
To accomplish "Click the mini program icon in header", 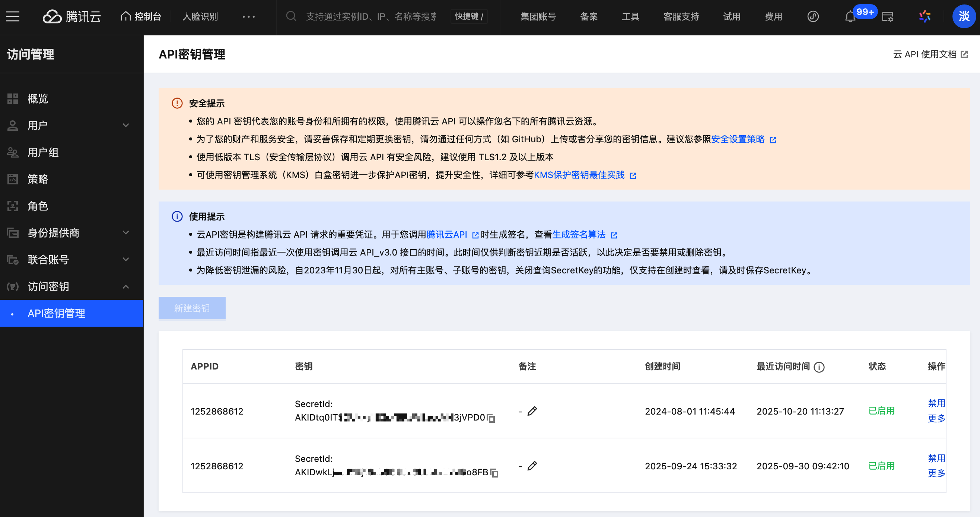I will click(x=812, y=16).
